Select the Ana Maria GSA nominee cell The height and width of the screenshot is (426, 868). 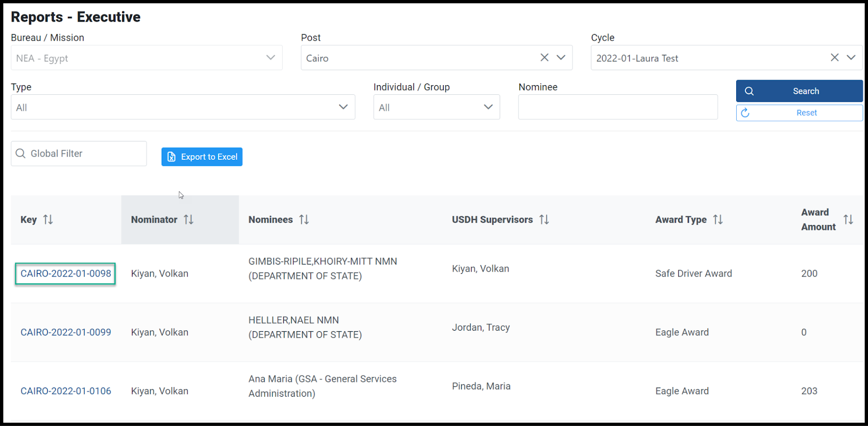pyautogui.click(x=322, y=386)
